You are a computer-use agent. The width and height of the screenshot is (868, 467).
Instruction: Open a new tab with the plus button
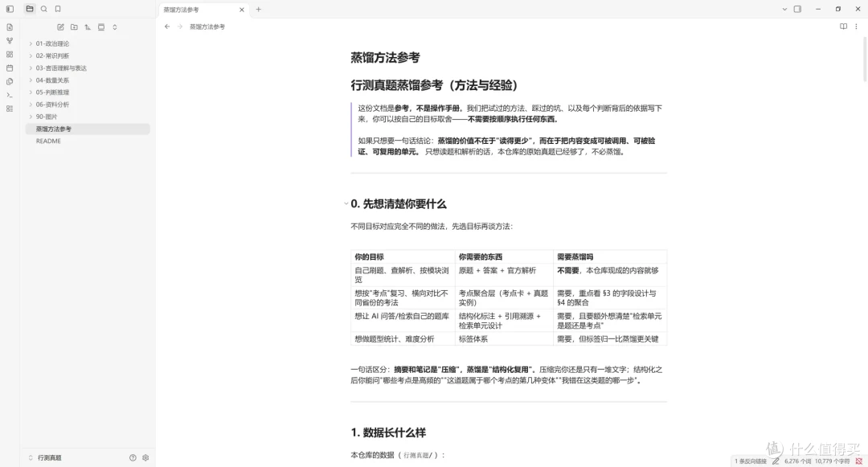tap(259, 10)
